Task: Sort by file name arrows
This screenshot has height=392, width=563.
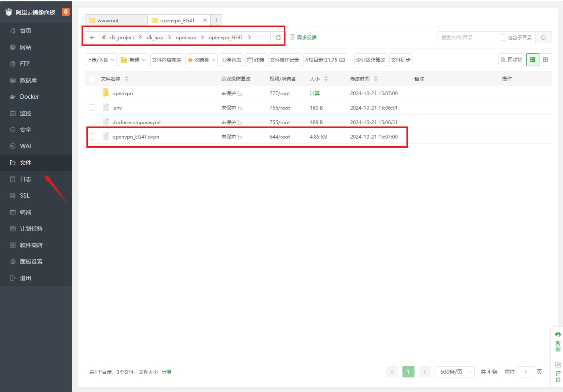Action: pyautogui.click(x=127, y=79)
